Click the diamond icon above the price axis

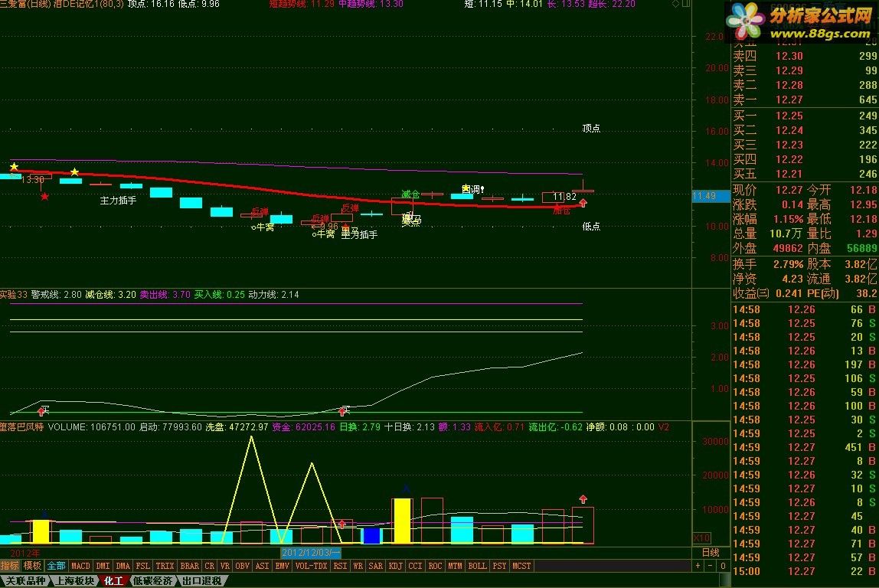[x=675, y=4]
